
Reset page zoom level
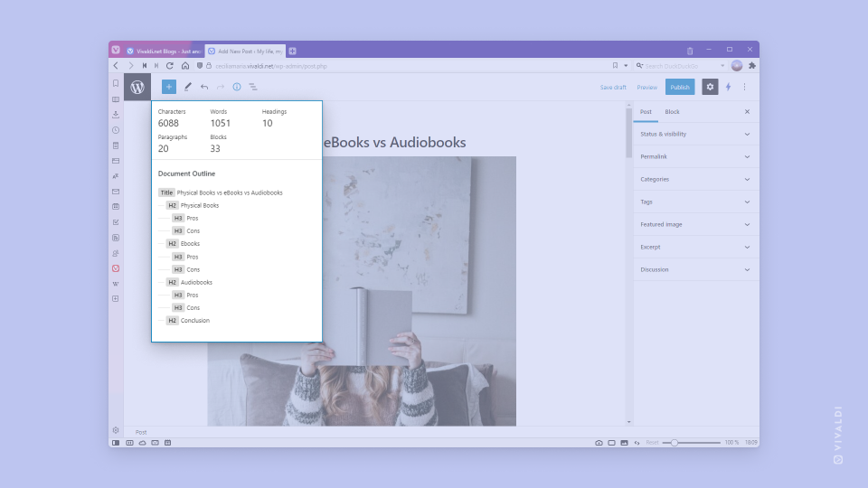click(x=652, y=443)
